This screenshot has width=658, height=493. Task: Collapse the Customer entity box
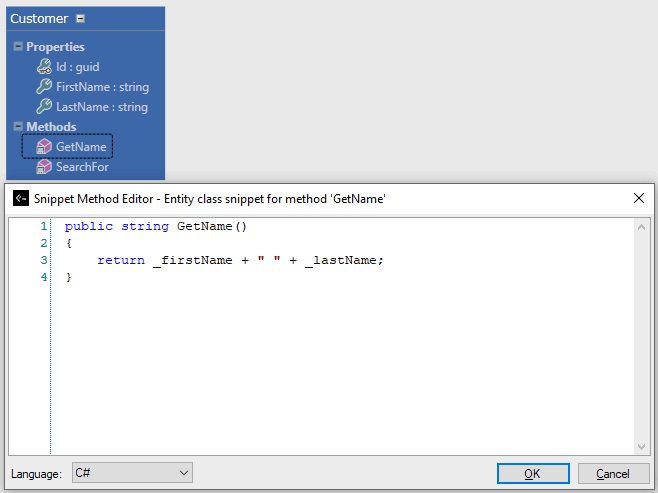pyautogui.click(x=81, y=18)
